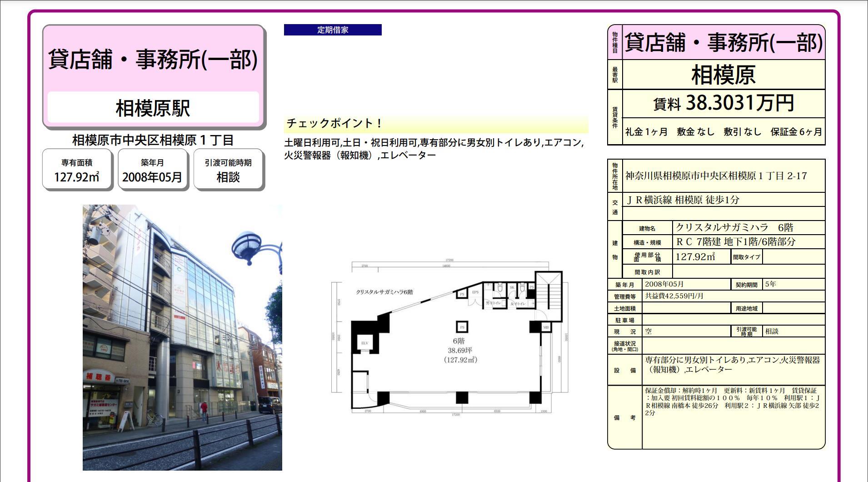Click the 相模原 nearest station cell in table

tap(723, 75)
